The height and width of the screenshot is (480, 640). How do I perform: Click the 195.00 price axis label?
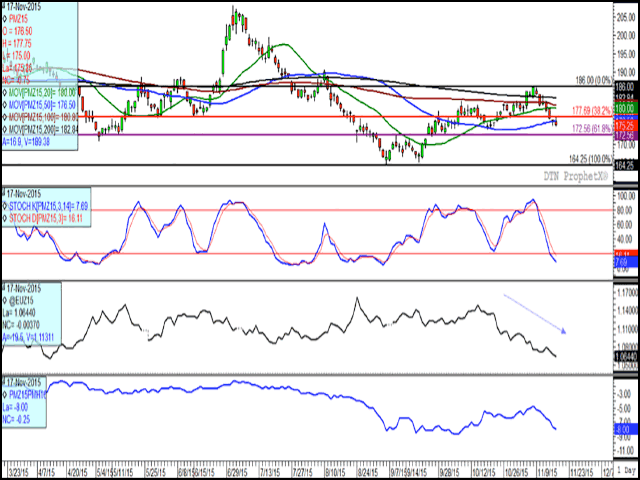coord(627,54)
